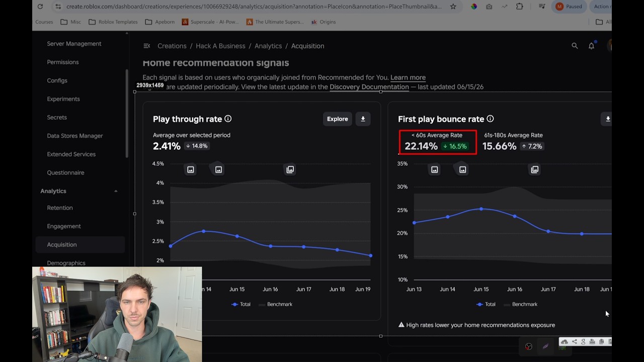Open second icon annotation on Play through chart
This screenshot has width=644, height=362.
coord(218,169)
